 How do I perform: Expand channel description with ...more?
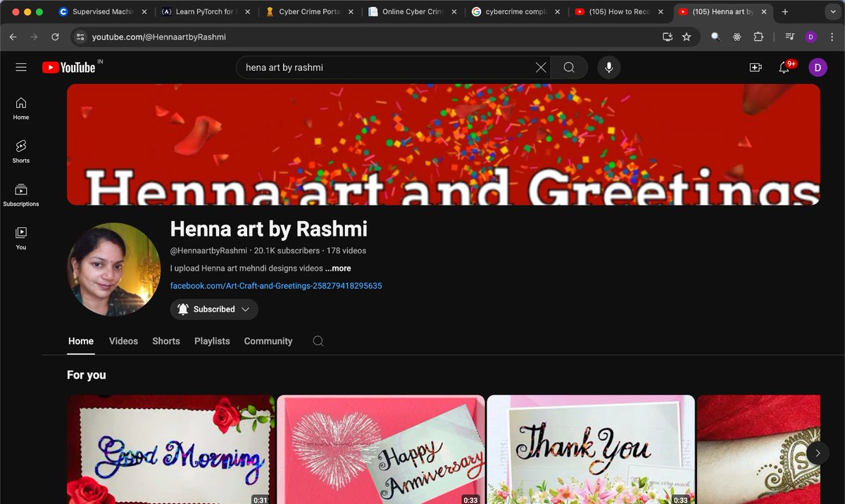tap(338, 268)
